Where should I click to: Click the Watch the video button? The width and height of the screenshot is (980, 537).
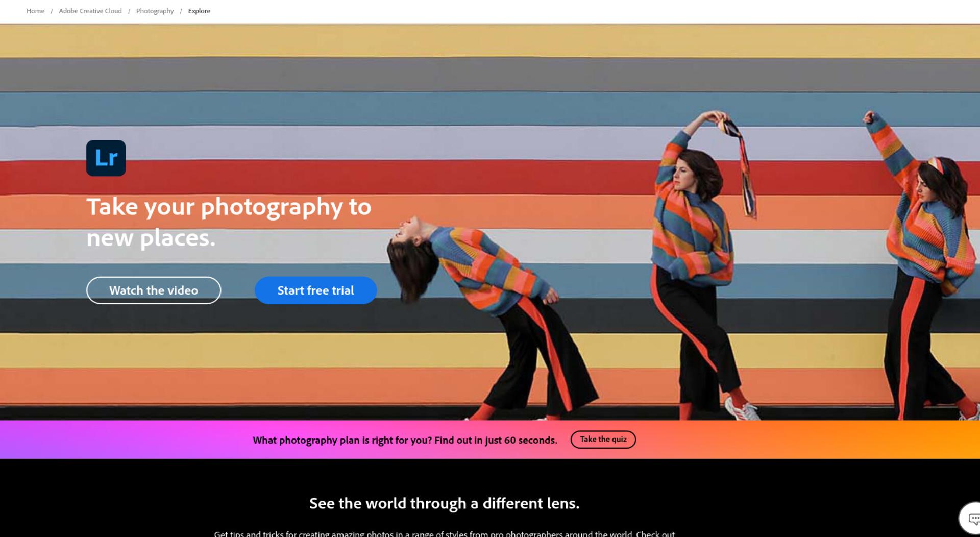(x=154, y=290)
